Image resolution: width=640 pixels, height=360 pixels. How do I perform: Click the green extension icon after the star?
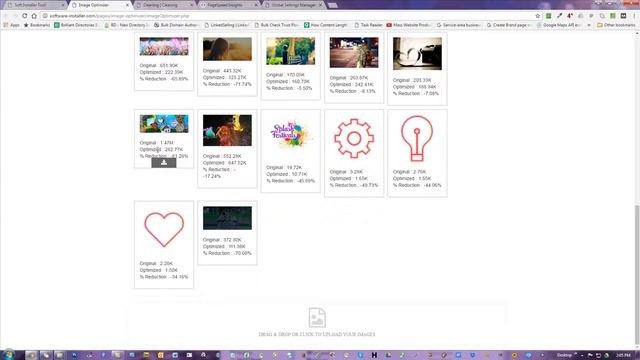click(549, 16)
